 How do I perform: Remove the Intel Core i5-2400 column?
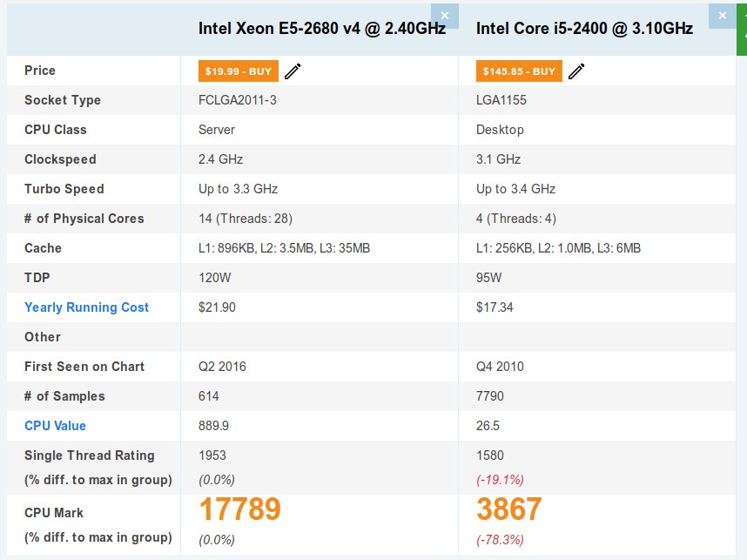pyautogui.click(x=722, y=16)
